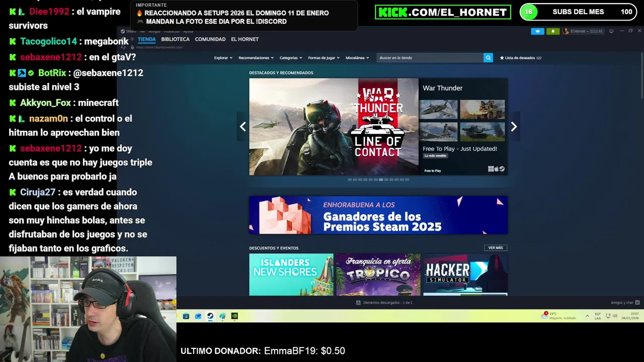Viewport: 644px width, 362px height.
Task: Expand the Recomendaciones dropdown
Action: 256,58
